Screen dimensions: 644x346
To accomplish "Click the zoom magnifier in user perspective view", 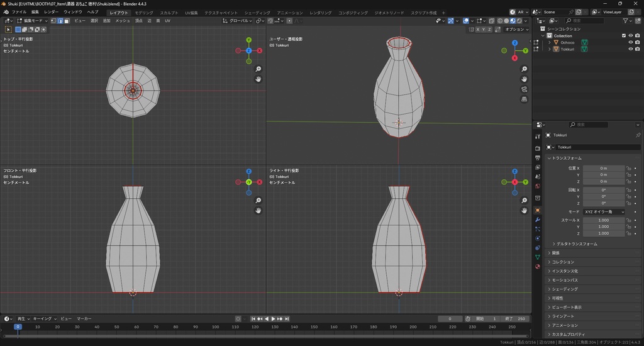I will tap(525, 69).
